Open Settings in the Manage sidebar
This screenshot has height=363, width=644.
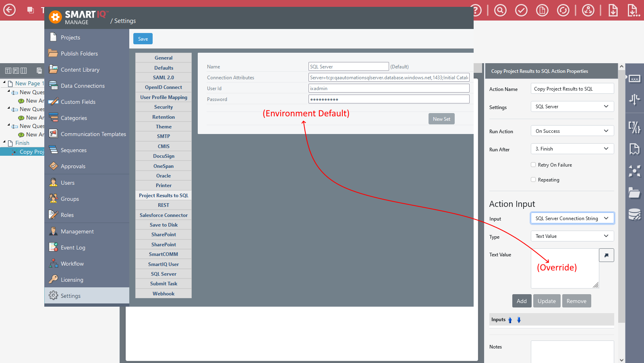87,296
